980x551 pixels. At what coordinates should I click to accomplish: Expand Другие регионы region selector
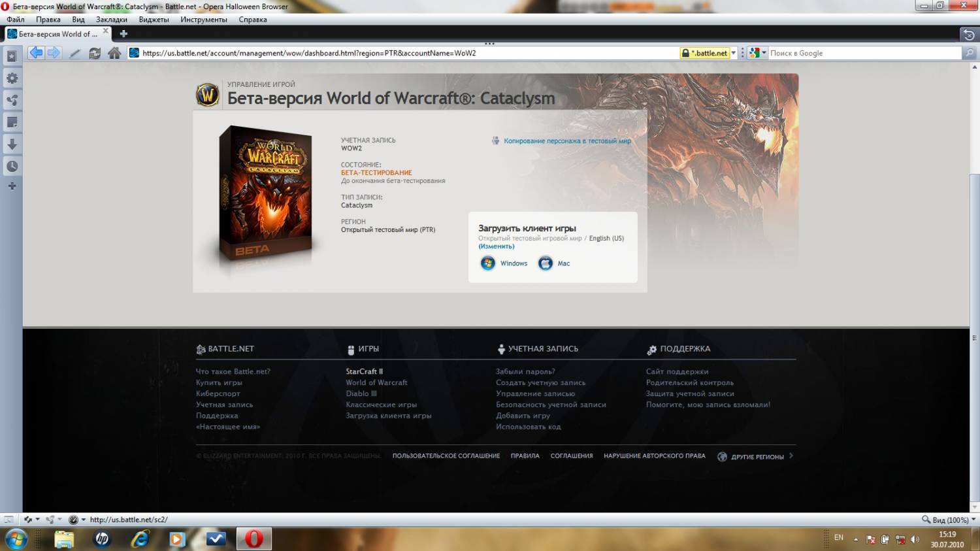click(756, 456)
